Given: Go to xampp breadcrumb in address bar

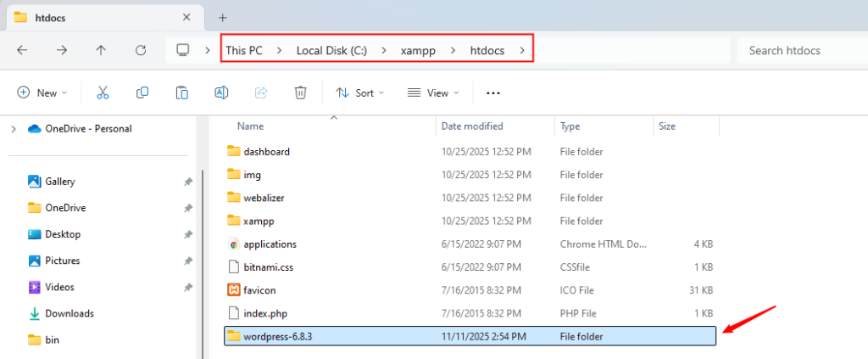Looking at the screenshot, I should pos(418,50).
